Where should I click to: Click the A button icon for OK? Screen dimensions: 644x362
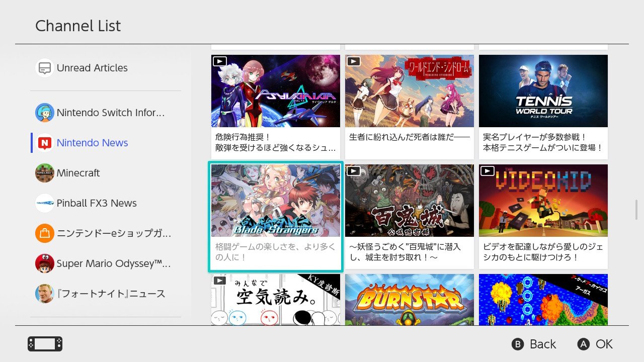click(583, 344)
